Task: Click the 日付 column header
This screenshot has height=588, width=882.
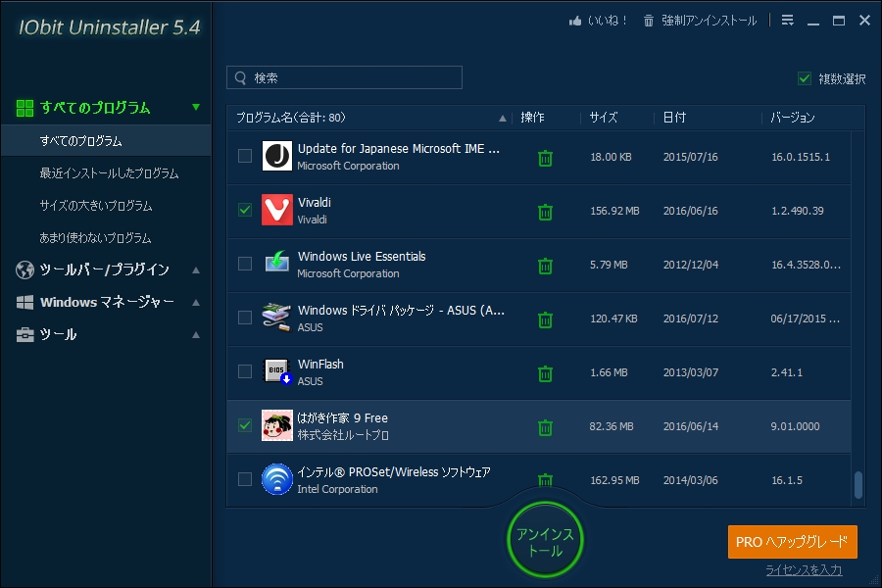Action: pyautogui.click(x=674, y=118)
